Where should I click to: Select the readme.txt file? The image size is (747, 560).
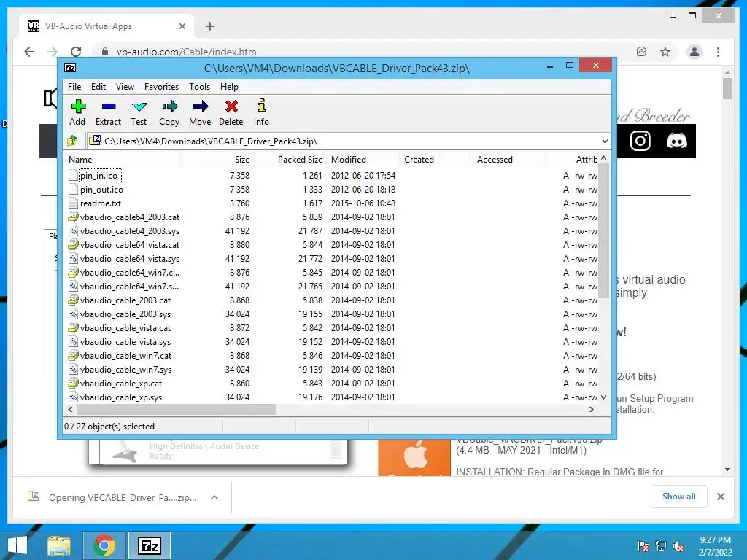coord(101,203)
